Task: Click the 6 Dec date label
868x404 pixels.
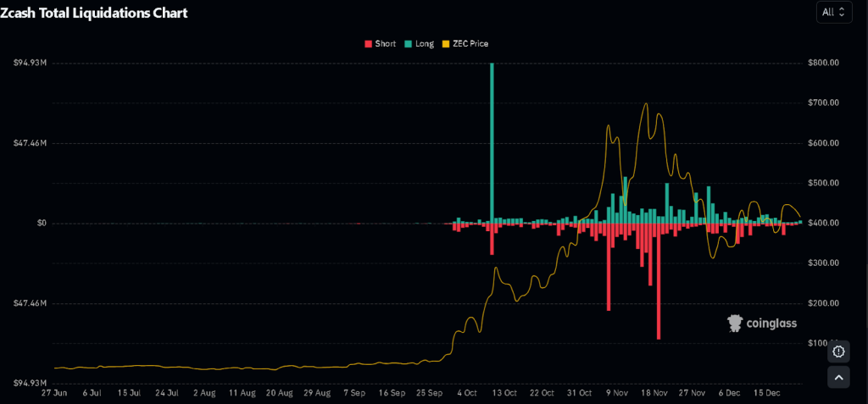Action: [x=729, y=394]
